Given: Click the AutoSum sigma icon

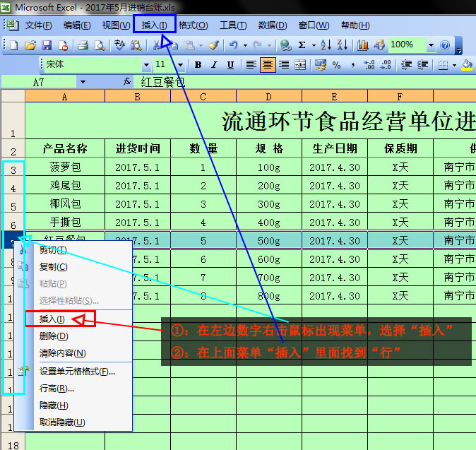Looking at the screenshot, I should 302,45.
